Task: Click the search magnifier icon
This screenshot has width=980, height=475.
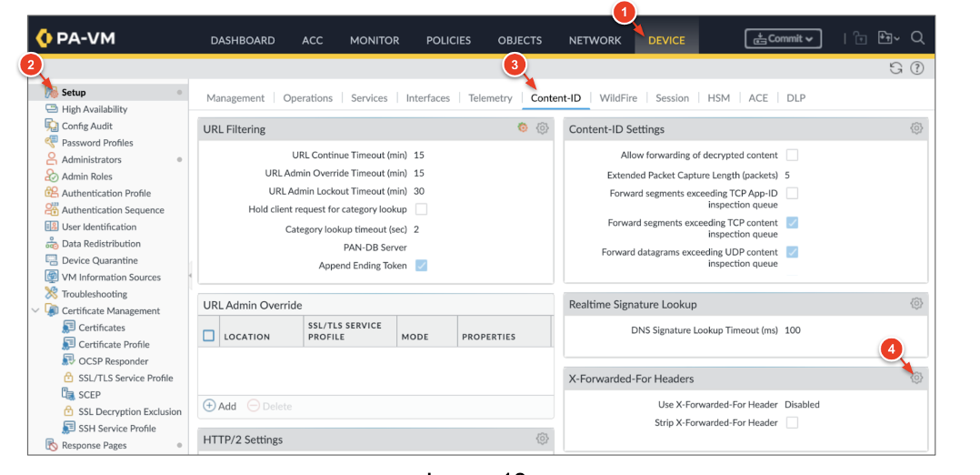Action: point(917,38)
